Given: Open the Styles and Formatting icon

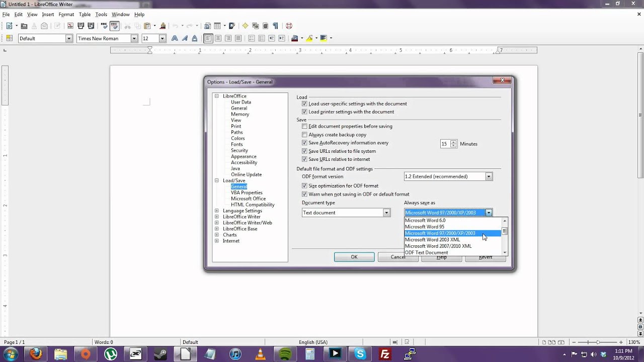Looking at the screenshot, I should pyautogui.click(x=9, y=38).
